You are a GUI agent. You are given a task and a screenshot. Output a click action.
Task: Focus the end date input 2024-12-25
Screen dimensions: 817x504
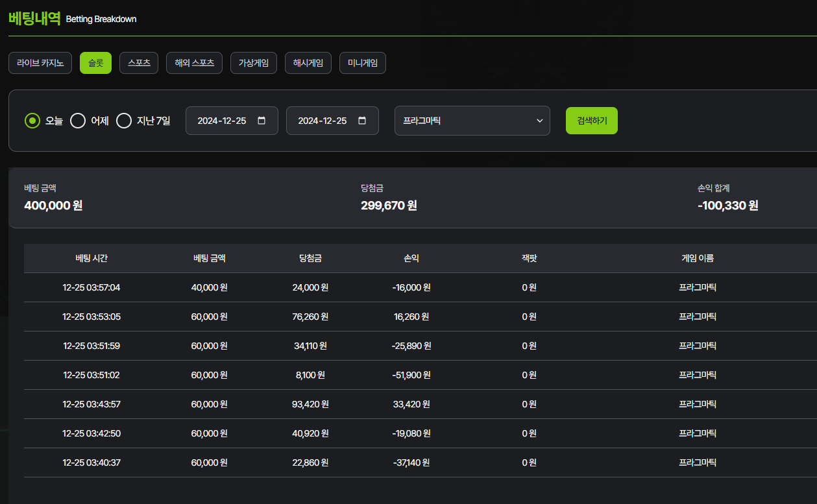pos(332,121)
